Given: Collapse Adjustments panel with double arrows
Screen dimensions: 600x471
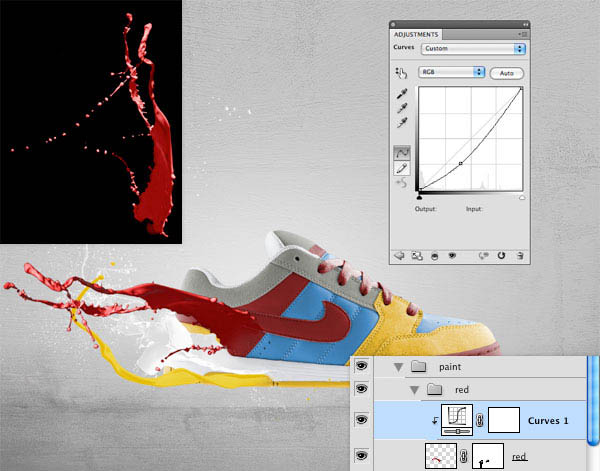Looking at the screenshot, I should tap(526, 24).
